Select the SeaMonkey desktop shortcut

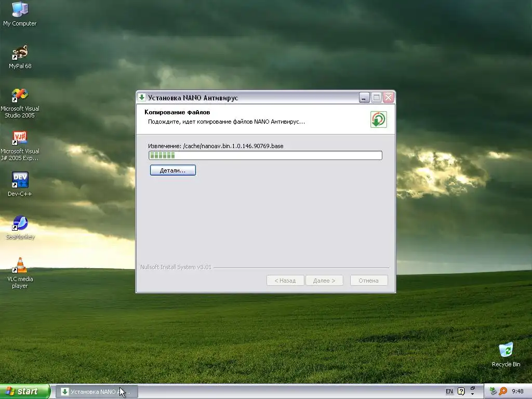[20, 228]
